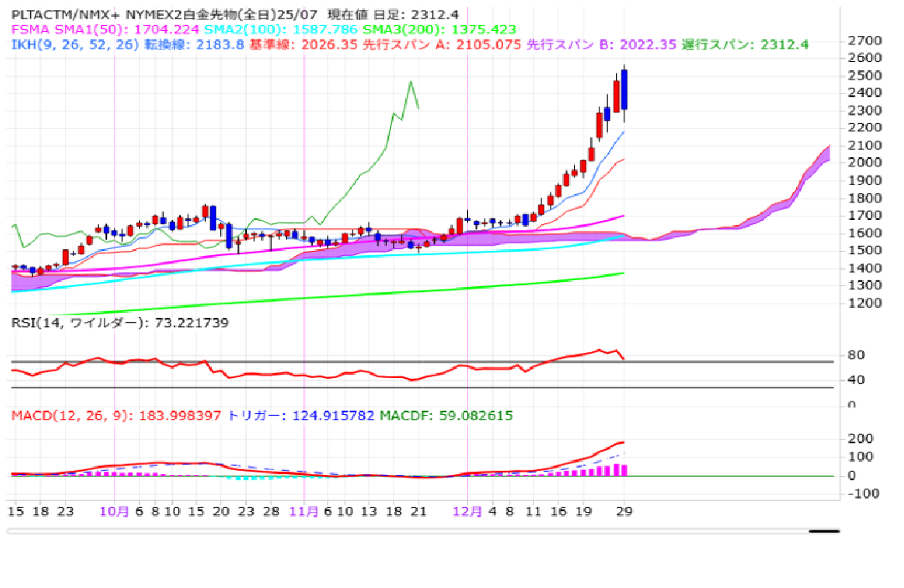Viewport: 904px width, 588px height.
Task: Select the 12月 marker on the time axis
Action: tap(466, 511)
